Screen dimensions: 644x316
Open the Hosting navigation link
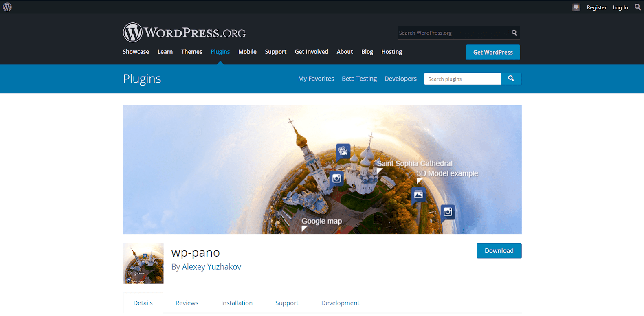392,52
